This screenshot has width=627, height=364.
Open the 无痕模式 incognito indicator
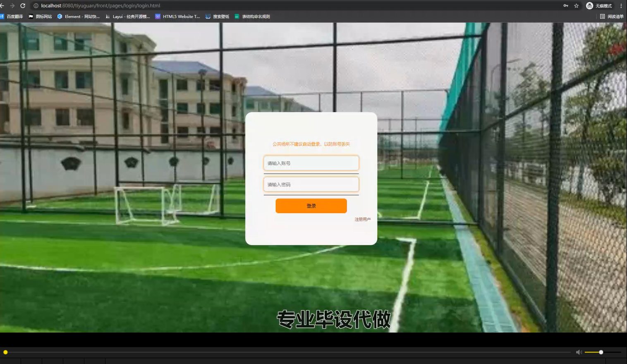pos(599,6)
